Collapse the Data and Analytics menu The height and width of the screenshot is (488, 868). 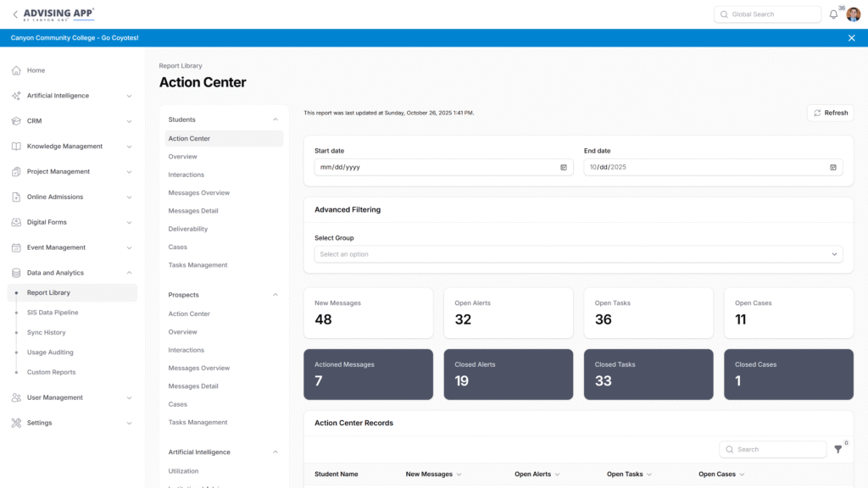pyautogui.click(x=129, y=273)
